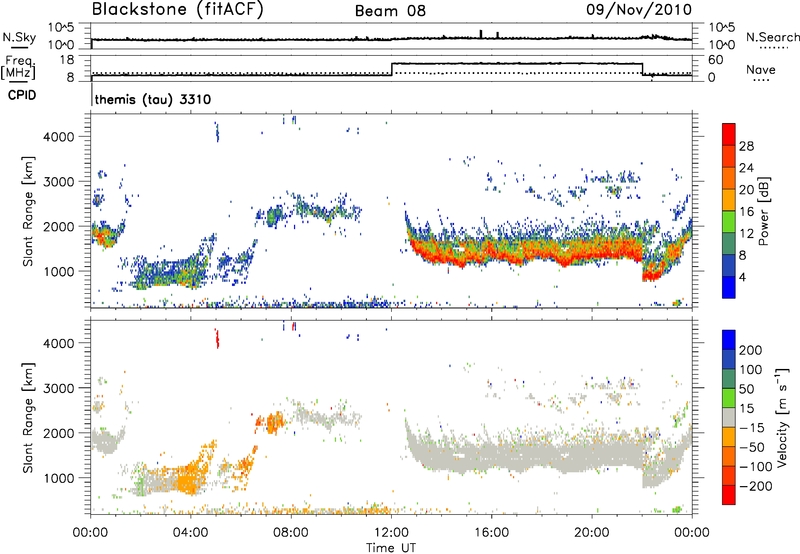Click the '4000' tick on power panel axis
The image size is (800, 554).
pyautogui.click(x=58, y=137)
